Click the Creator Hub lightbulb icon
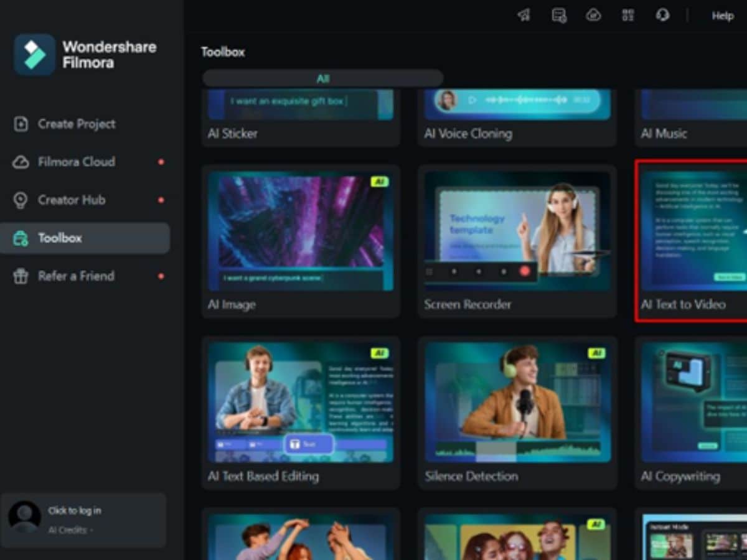Image resolution: width=747 pixels, height=560 pixels. 21,200
